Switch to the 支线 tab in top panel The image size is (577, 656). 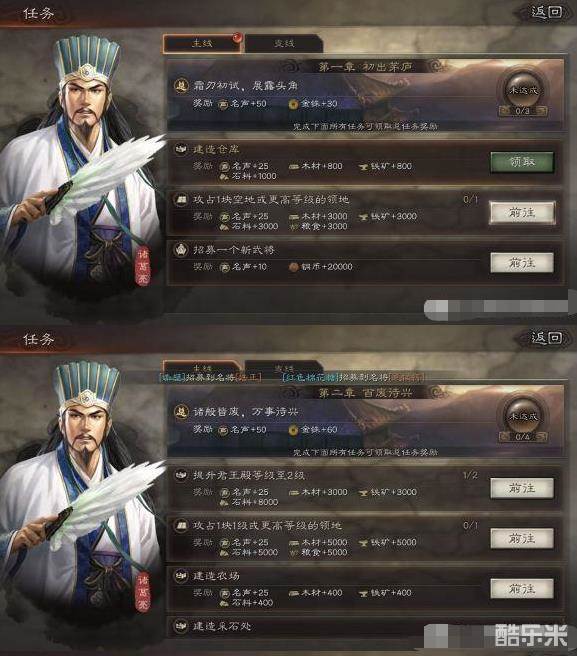284,44
